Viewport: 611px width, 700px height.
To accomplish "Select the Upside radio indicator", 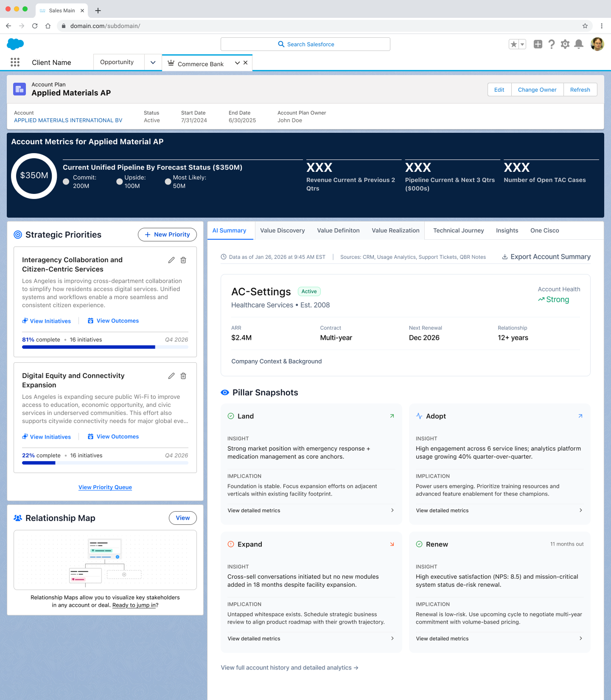I will click(x=119, y=182).
